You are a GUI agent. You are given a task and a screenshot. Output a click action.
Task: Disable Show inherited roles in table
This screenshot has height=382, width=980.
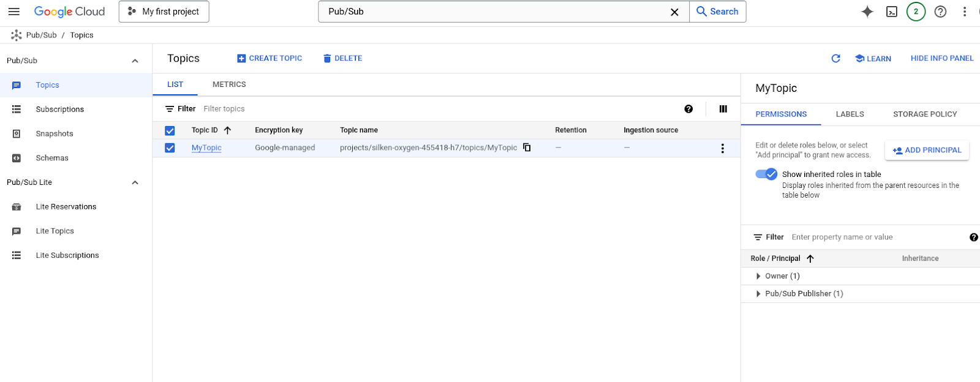coord(766,174)
